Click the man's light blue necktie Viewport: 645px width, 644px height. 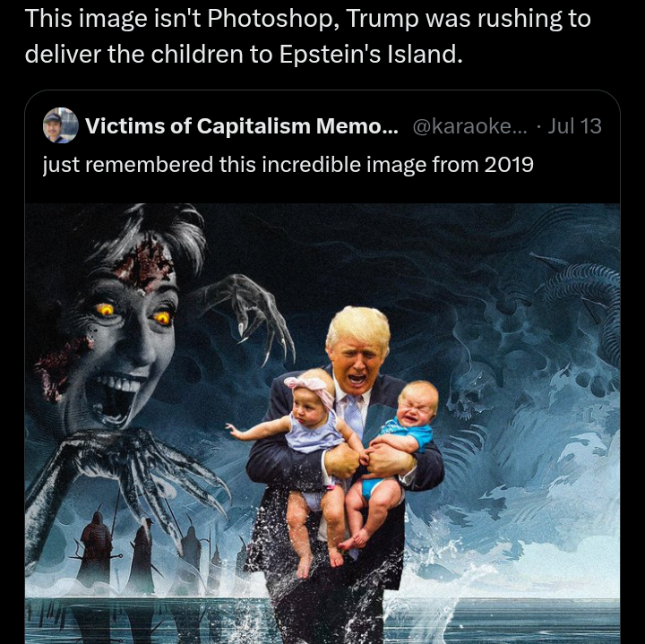click(352, 416)
